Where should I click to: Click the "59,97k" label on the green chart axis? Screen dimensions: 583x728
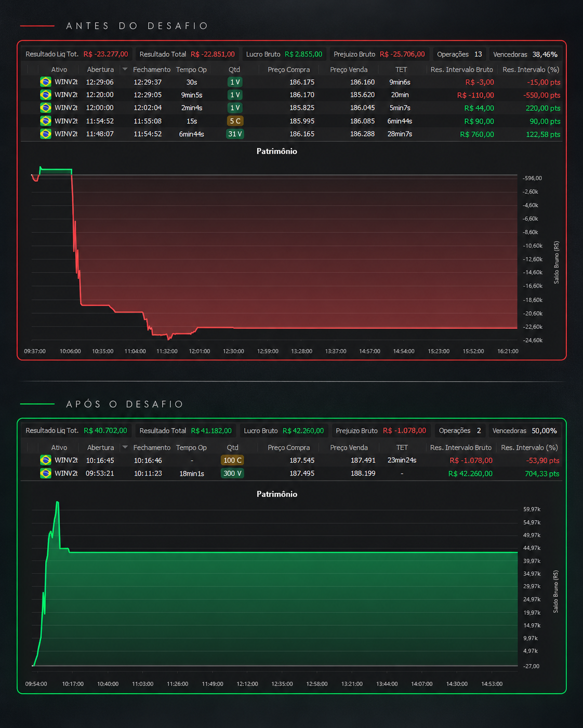pos(532,509)
